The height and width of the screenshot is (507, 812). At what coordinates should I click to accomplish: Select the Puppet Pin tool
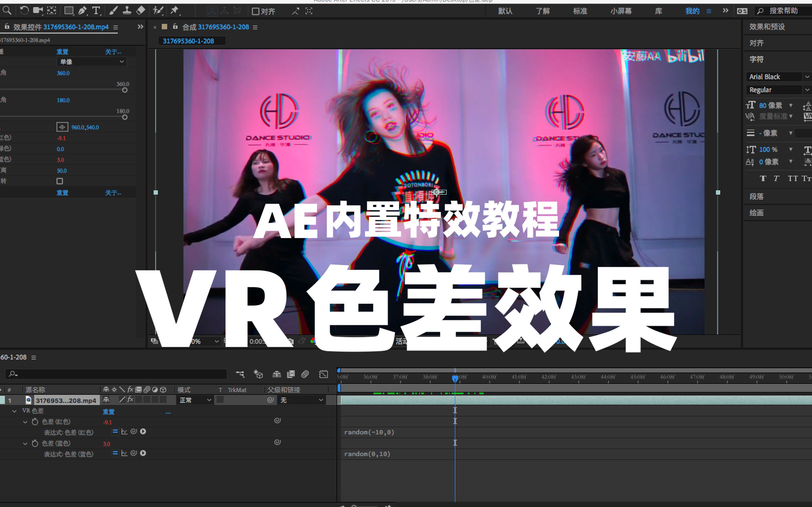pos(175,11)
